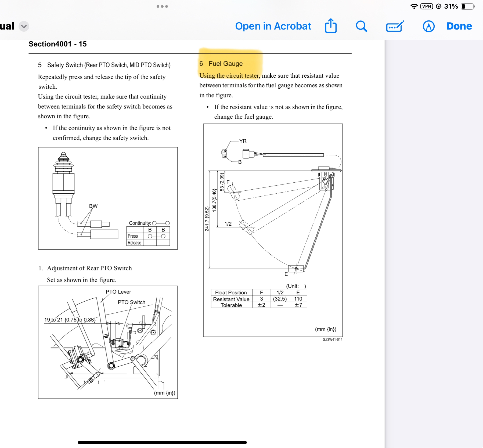Tap the Resistant Value table
Image resolution: width=483 pixels, height=448 pixels.
pyautogui.click(x=259, y=299)
